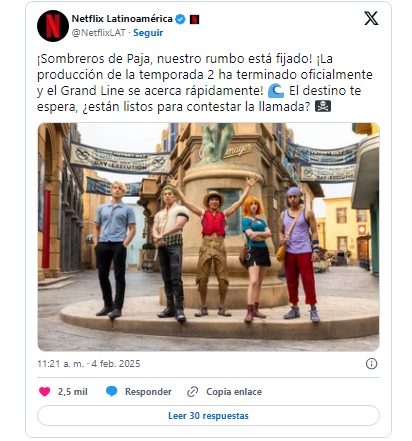Click the pirate flag emoji
This screenshot has height=441, width=412.
pos(323,107)
